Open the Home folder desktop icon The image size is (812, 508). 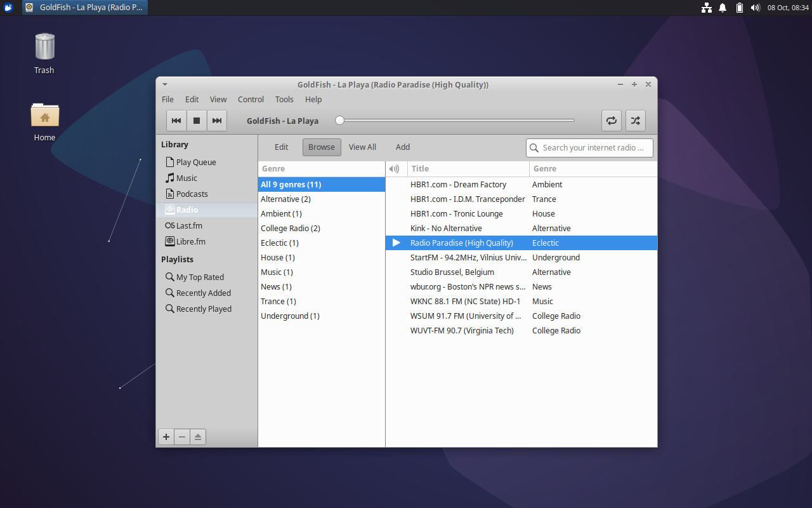44,121
